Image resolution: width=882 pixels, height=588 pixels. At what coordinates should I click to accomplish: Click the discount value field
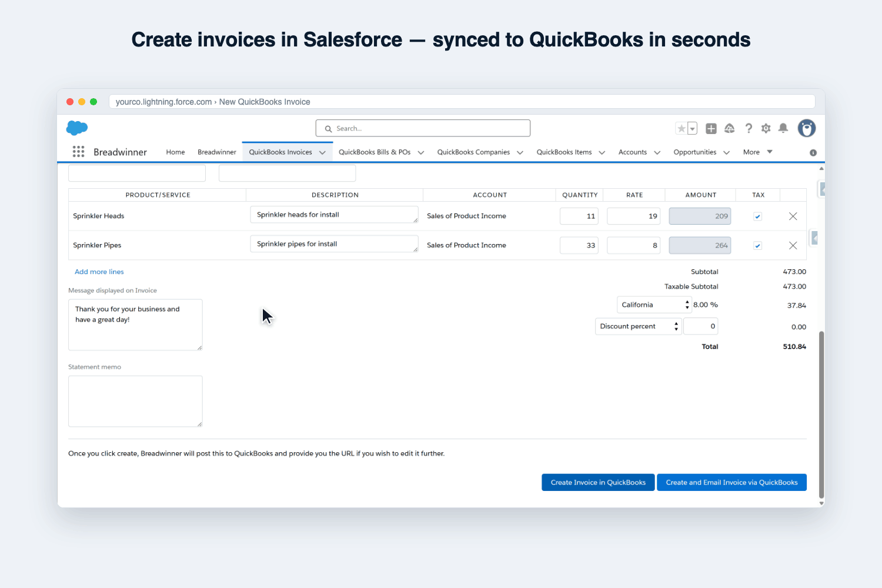(x=701, y=326)
